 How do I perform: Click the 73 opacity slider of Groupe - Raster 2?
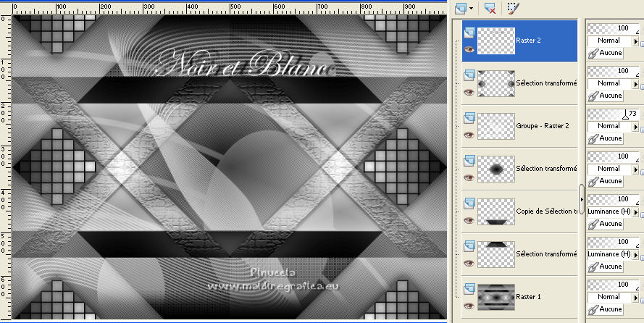coord(613,114)
